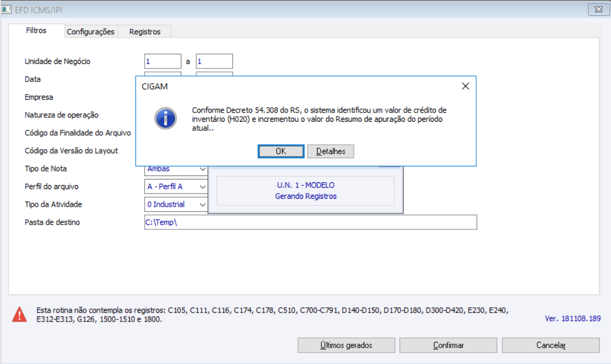Click the EFD ICMS/IPI window title icon
The width and height of the screenshot is (611, 364).
click(x=6, y=10)
